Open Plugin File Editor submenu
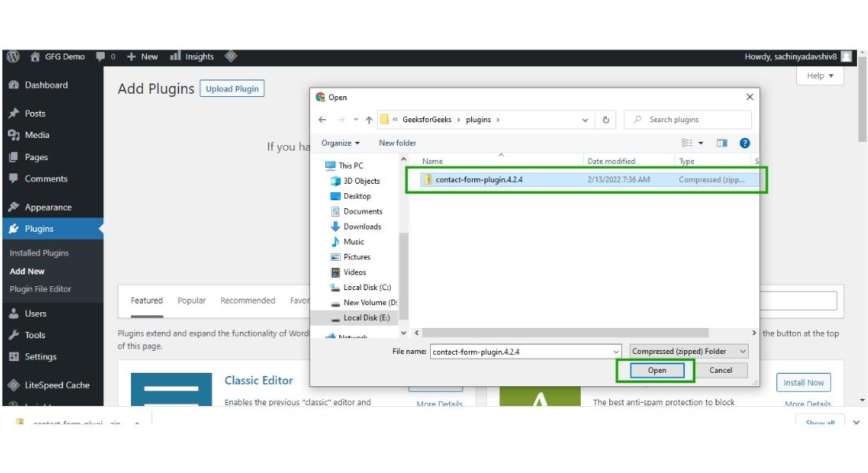868x473 pixels. pyautogui.click(x=40, y=289)
